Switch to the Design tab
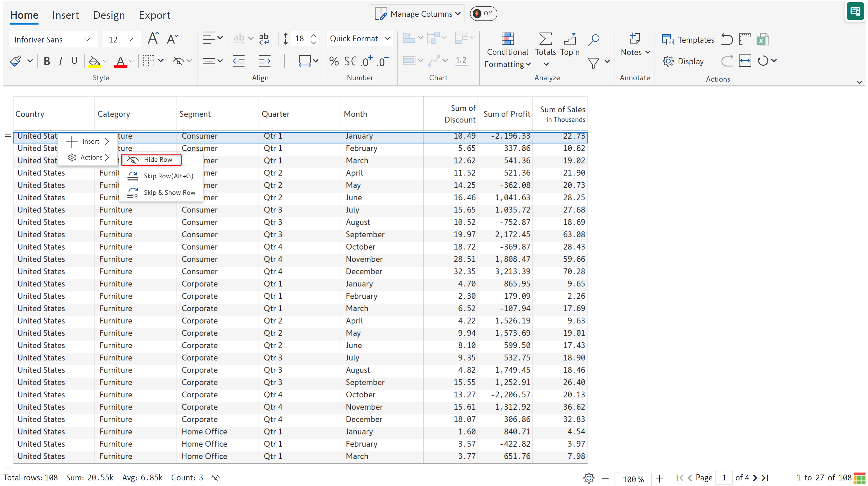 pyautogui.click(x=109, y=15)
